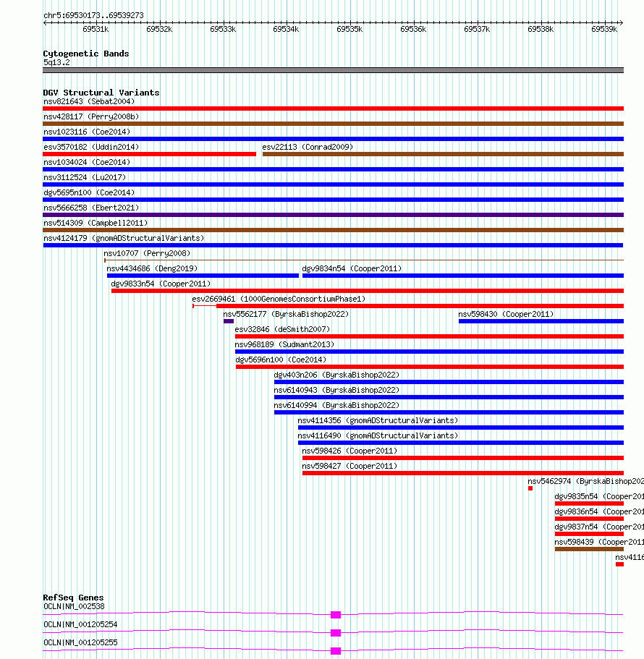Click the pink exon box of OCLN|NM_002538
This screenshot has height=659, width=644.
[336, 615]
